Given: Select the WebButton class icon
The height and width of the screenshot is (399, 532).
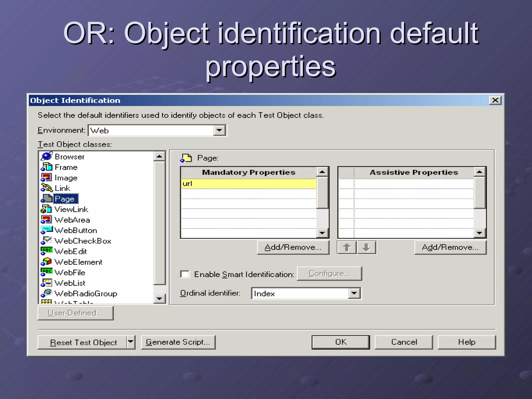Looking at the screenshot, I should click(47, 230).
